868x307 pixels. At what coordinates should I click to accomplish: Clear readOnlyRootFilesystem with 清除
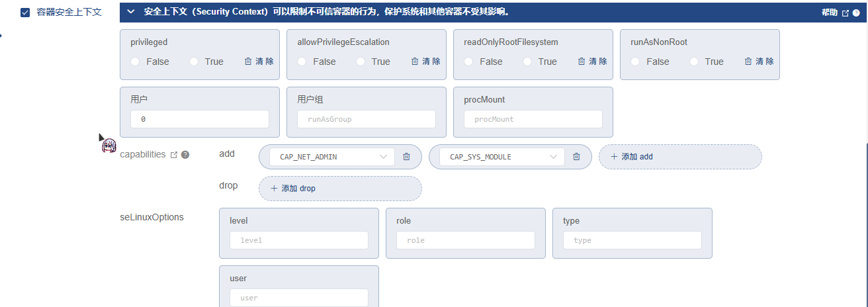tap(592, 62)
